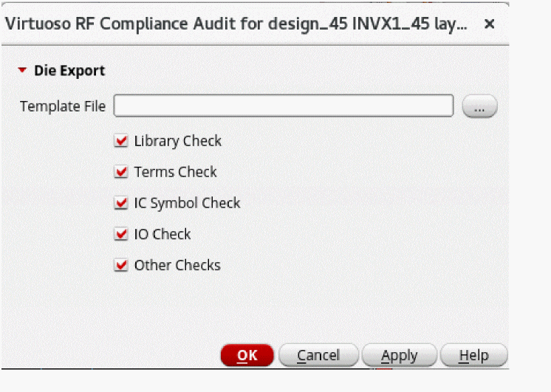Uncheck the Other Checks option

(121, 265)
